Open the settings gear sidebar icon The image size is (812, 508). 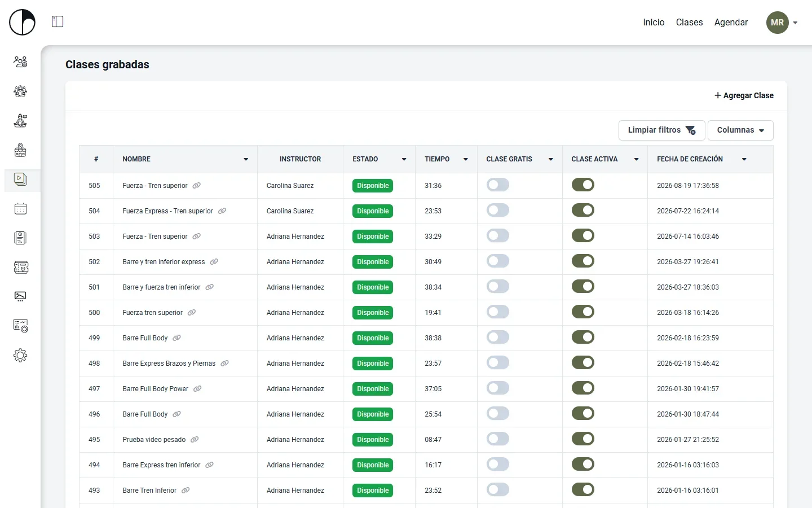(20, 356)
